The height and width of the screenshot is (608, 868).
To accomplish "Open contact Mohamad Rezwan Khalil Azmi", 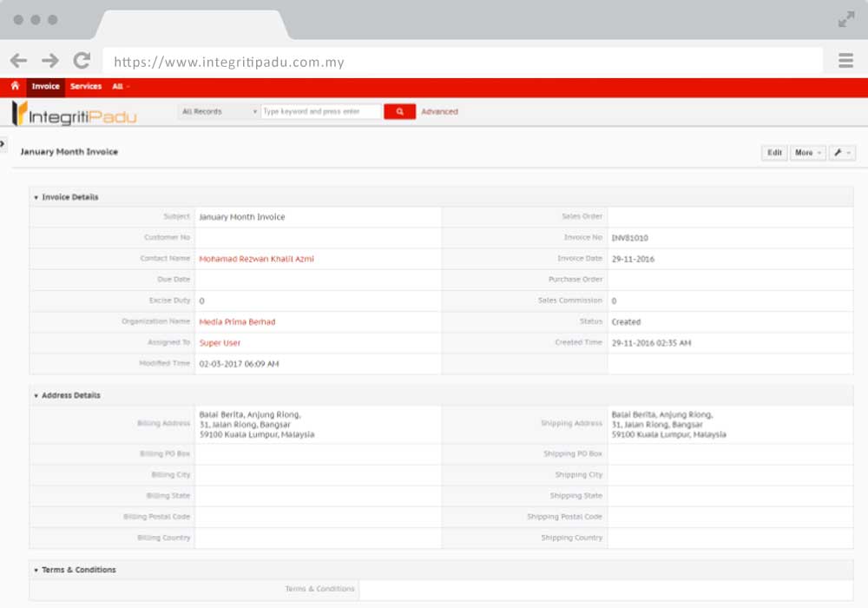I will coord(256,259).
